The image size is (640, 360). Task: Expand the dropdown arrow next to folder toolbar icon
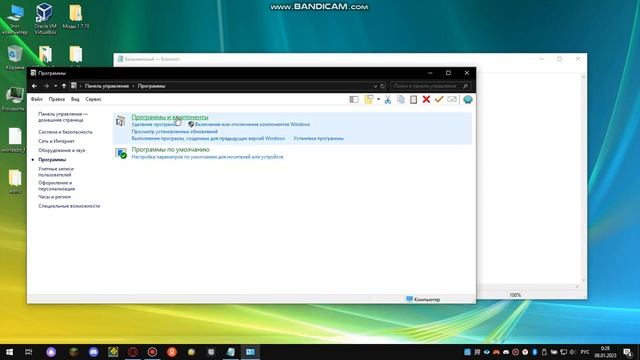click(378, 100)
